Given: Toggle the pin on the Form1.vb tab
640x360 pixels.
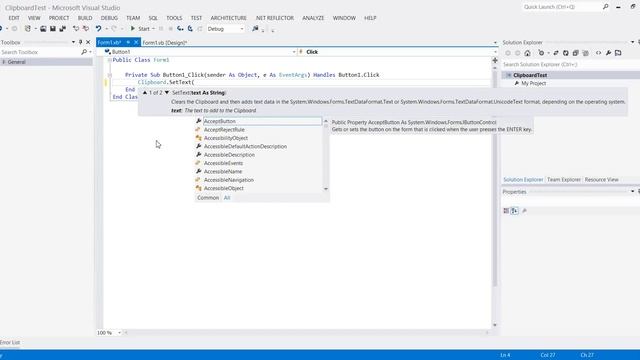Looking at the screenshot, I should pos(128,42).
